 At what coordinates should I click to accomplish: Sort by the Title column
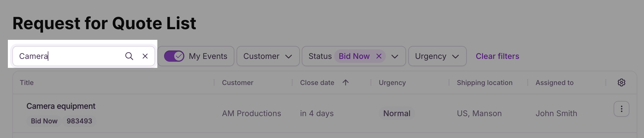tap(27, 82)
